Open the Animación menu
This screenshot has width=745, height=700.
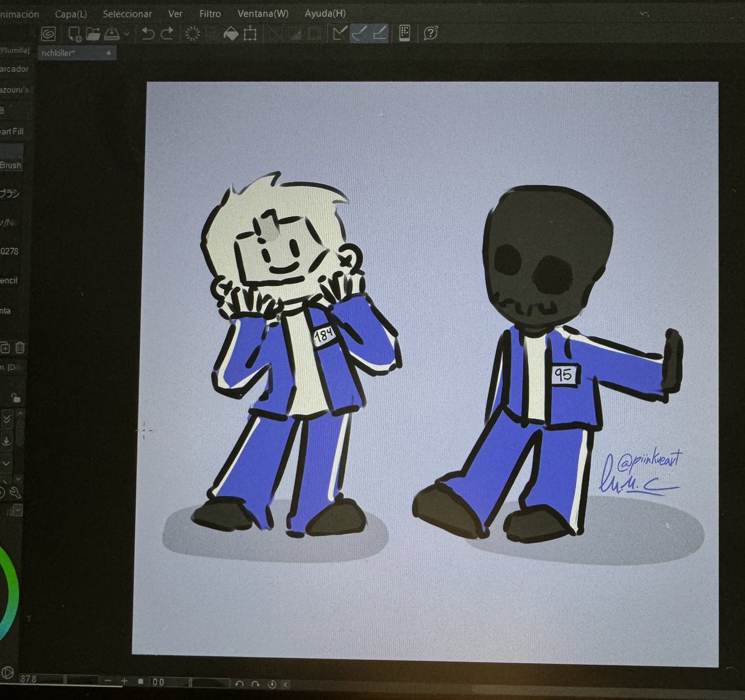tap(19, 14)
